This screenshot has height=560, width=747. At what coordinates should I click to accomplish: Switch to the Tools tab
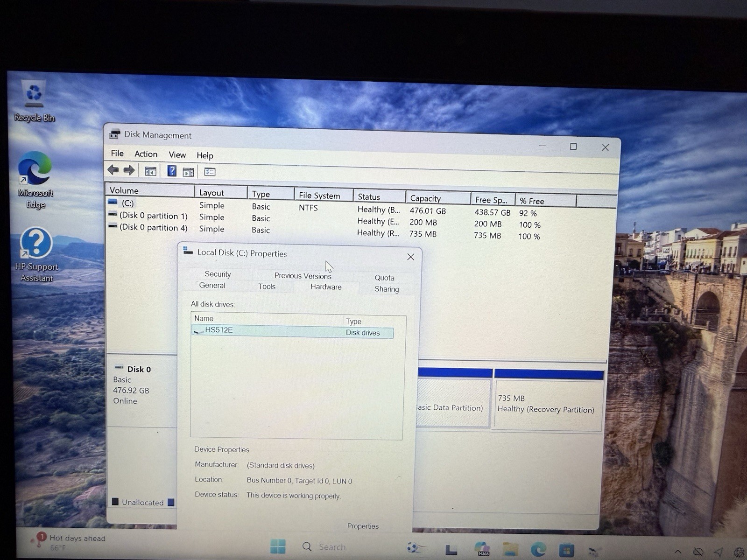click(267, 287)
